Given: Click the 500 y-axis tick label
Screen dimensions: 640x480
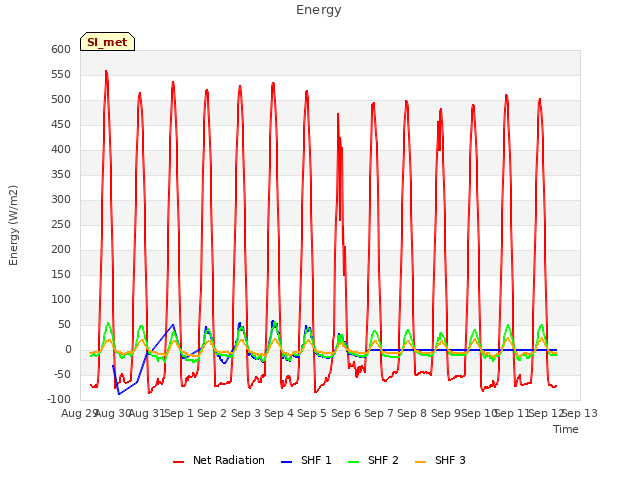Looking at the screenshot, I should click(x=61, y=100).
